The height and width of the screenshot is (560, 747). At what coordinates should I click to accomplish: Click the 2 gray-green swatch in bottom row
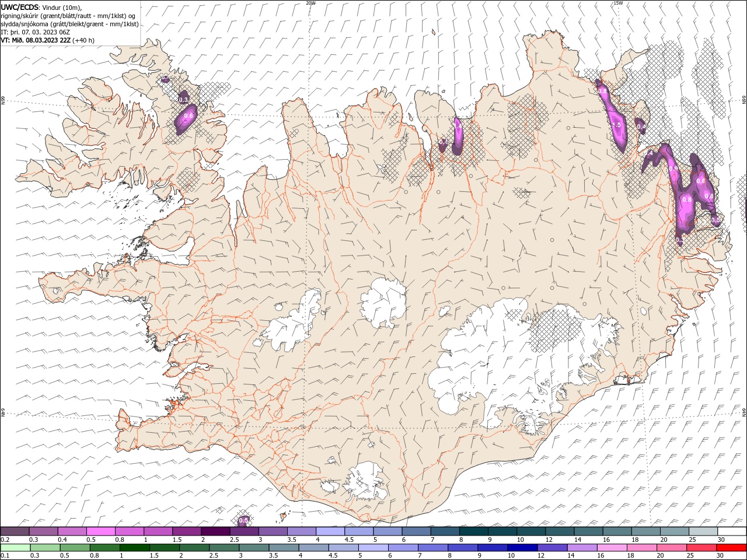(194, 548)
